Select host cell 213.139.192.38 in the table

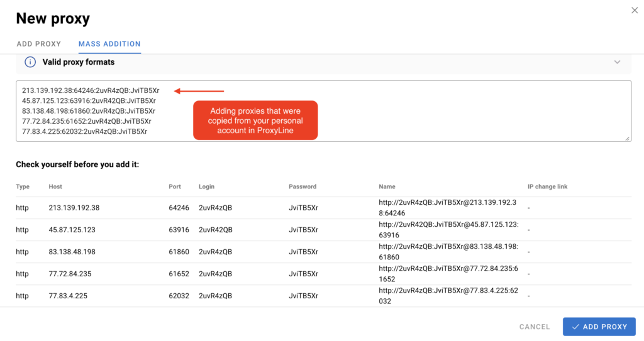click(x=74, y=208)
